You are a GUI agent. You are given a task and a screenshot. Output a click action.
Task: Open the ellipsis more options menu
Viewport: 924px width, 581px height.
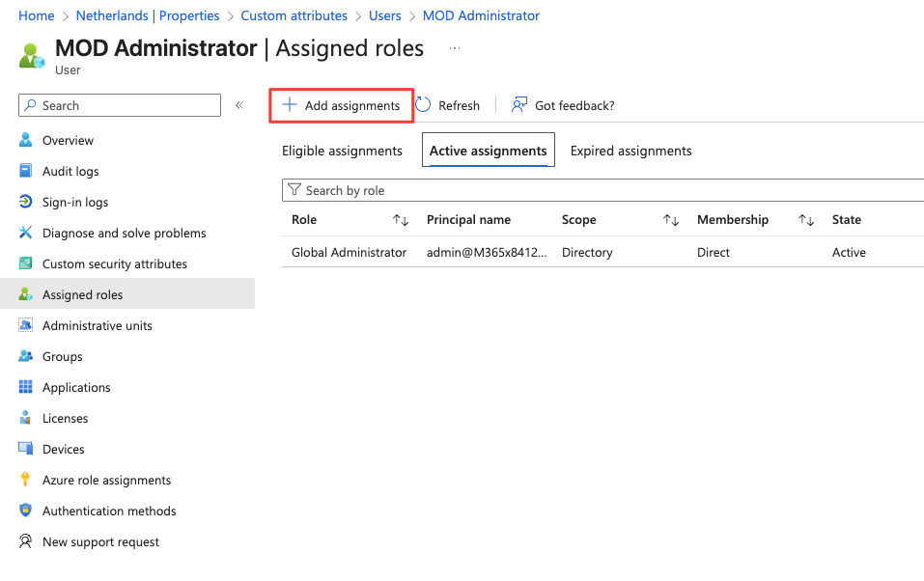(455, 47)
